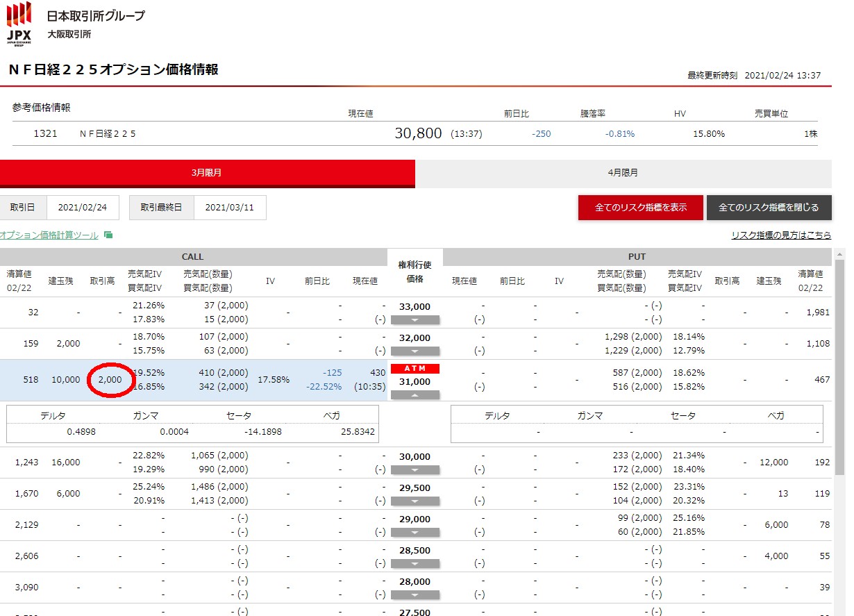Click the CALL 現在値 430
This screenshot has height=616, width=854.
[378, 373]
